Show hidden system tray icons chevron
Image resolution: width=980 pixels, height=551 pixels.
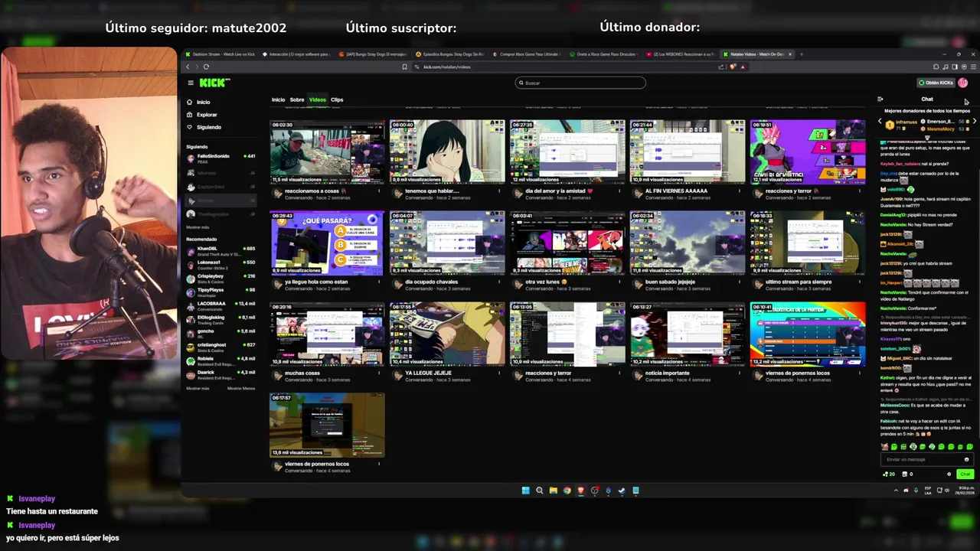point(896,491)
